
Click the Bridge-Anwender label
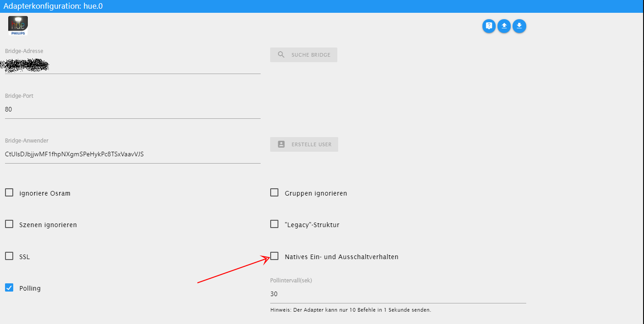click(x=26, y=141)
